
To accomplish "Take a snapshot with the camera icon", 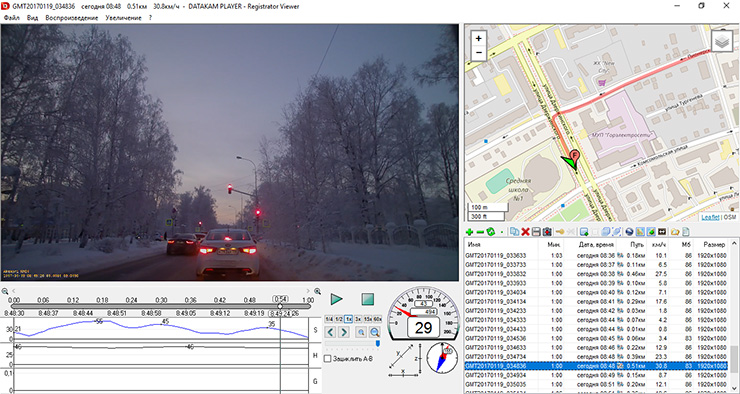I will (x=547, y=232).
